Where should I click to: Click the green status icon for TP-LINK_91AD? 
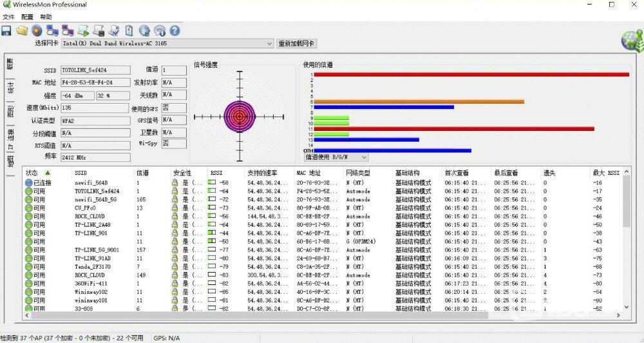pos(28,259)
